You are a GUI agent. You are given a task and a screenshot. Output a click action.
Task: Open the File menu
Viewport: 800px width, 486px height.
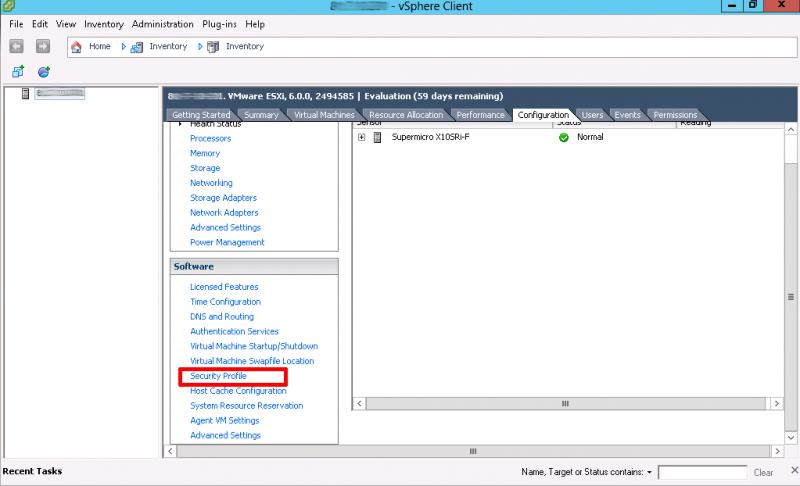[x=16, y=24]
